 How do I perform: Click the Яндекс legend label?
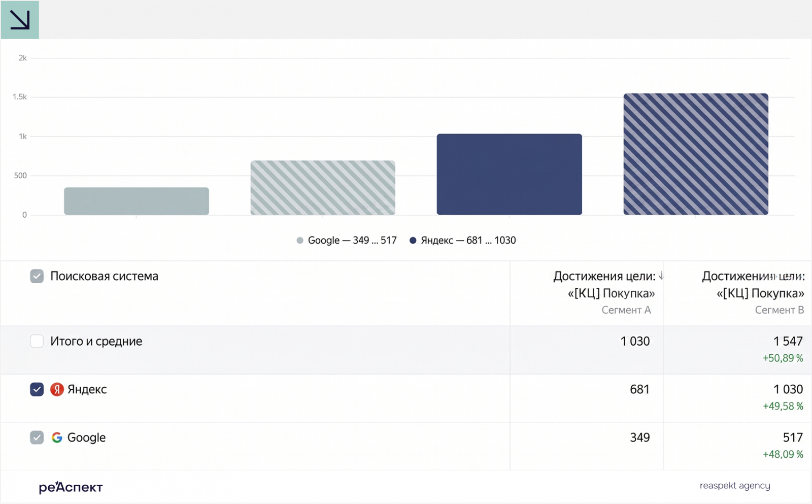click(468, 241)
